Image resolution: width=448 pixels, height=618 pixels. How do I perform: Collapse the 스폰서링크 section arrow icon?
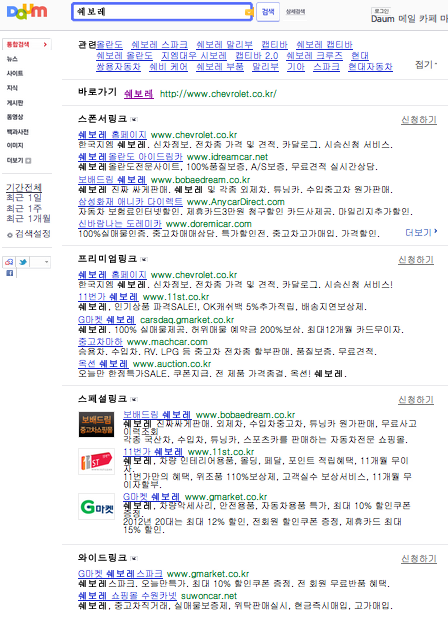tap(134, 119)
